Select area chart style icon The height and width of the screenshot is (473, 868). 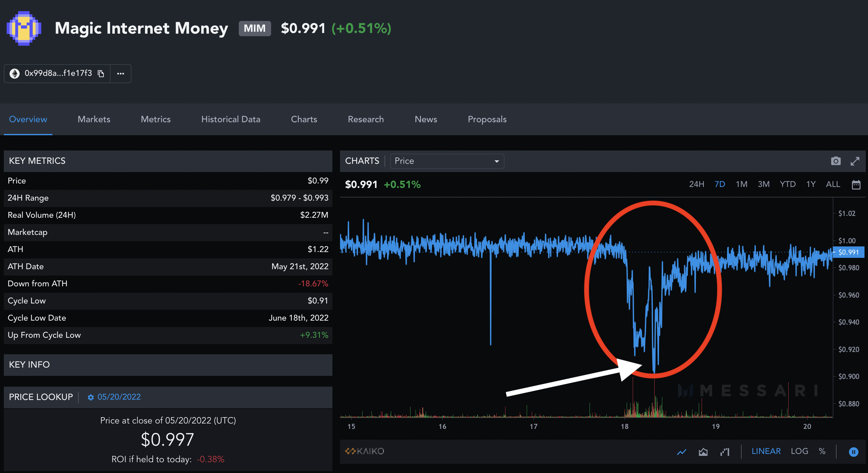[x=703, y=451]
